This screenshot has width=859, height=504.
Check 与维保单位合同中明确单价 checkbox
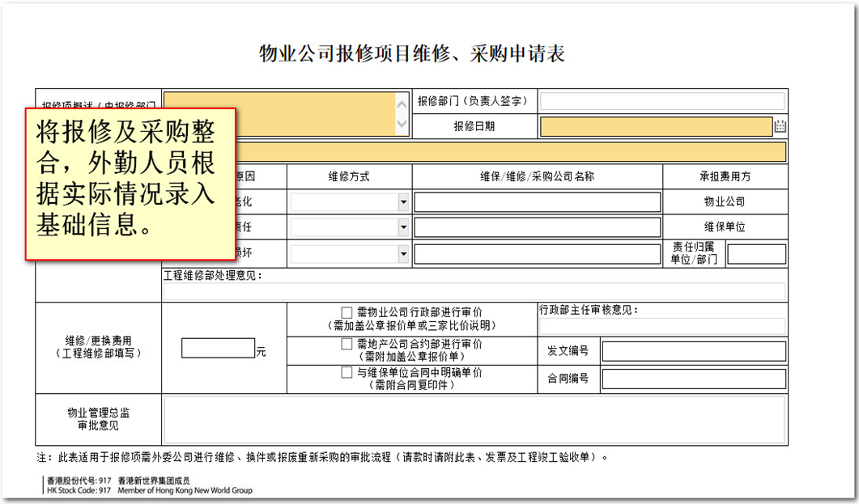pyautogui.click(x=347, y=372)
